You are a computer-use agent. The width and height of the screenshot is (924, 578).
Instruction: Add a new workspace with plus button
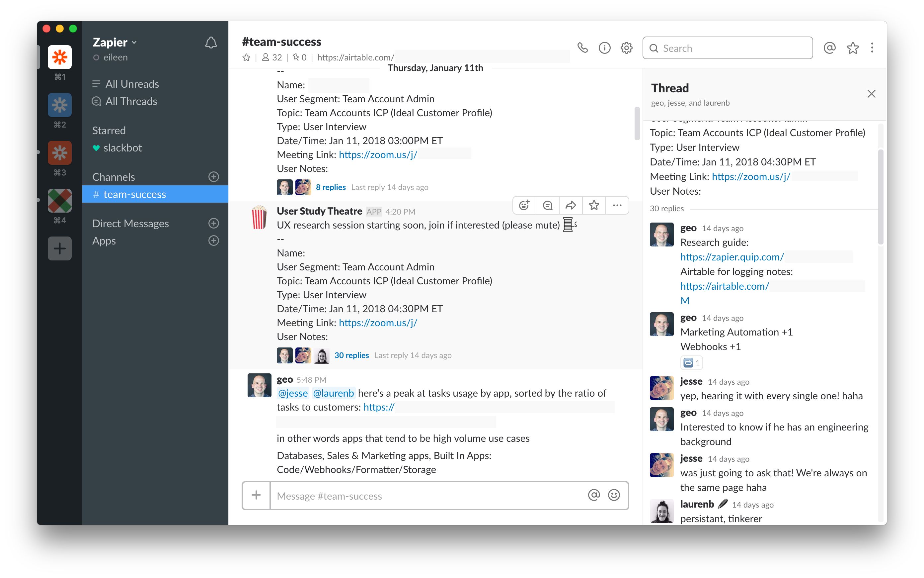point(59,248)
